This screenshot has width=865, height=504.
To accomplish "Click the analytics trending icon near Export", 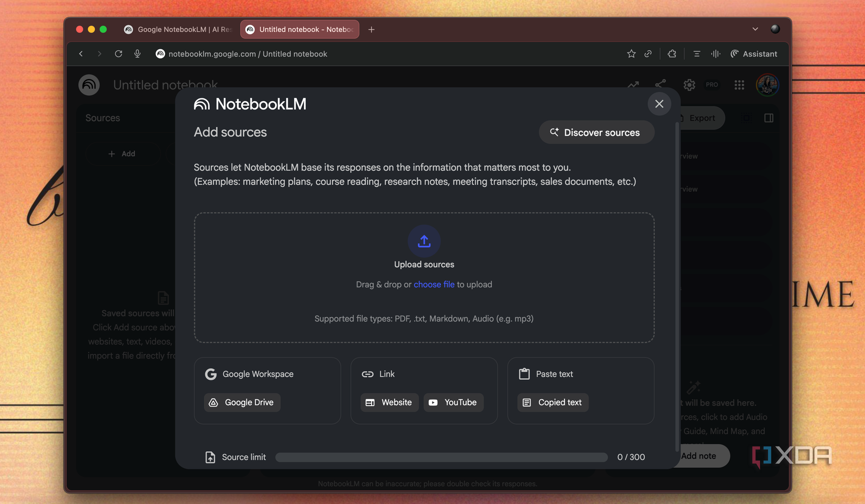I will pyautogui.click(x=633, y=85).
